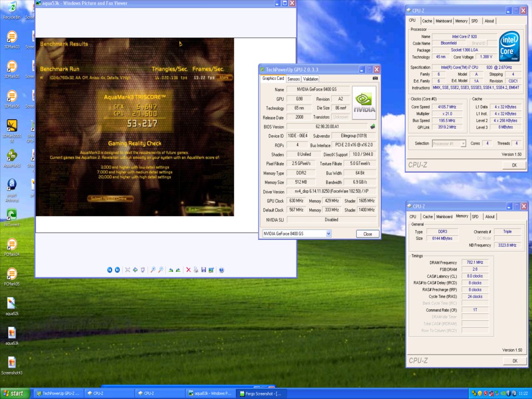Screen dimensions: 532x399
Task: Select the aqua53k file on the desktop
Action: tap(12, 336)
